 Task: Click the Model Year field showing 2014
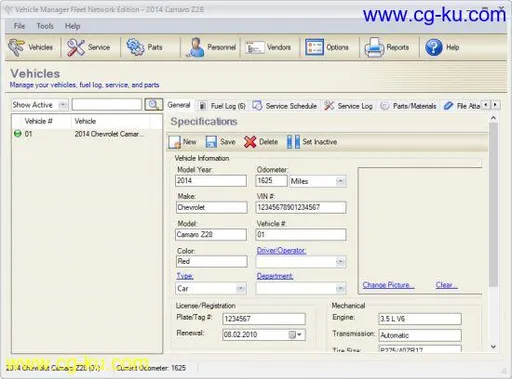pos(211,181)
